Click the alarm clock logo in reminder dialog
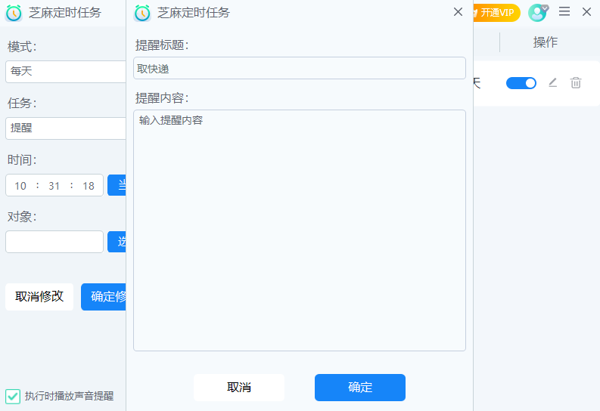600x411 pixels. (x=142, y=12)
